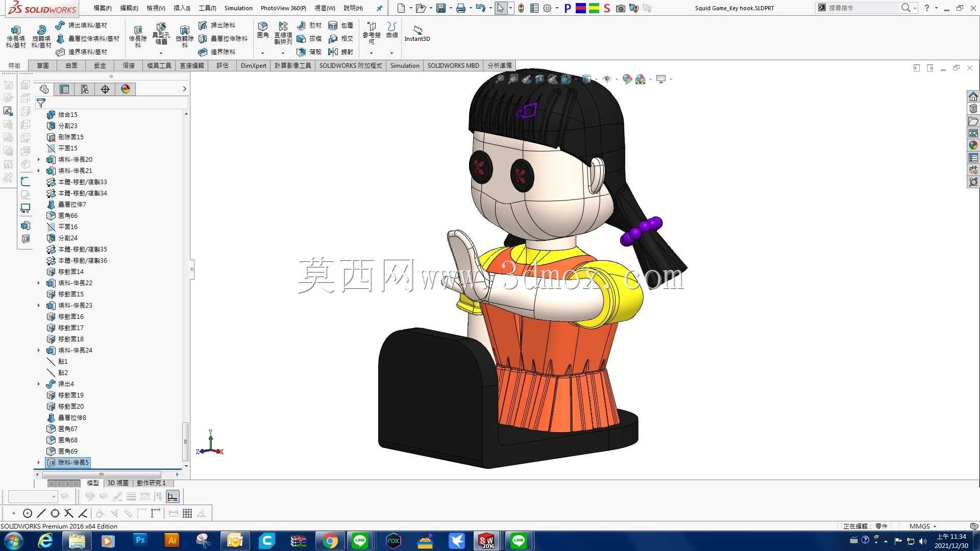Click the 曲線 curves tool

(392, 31)
